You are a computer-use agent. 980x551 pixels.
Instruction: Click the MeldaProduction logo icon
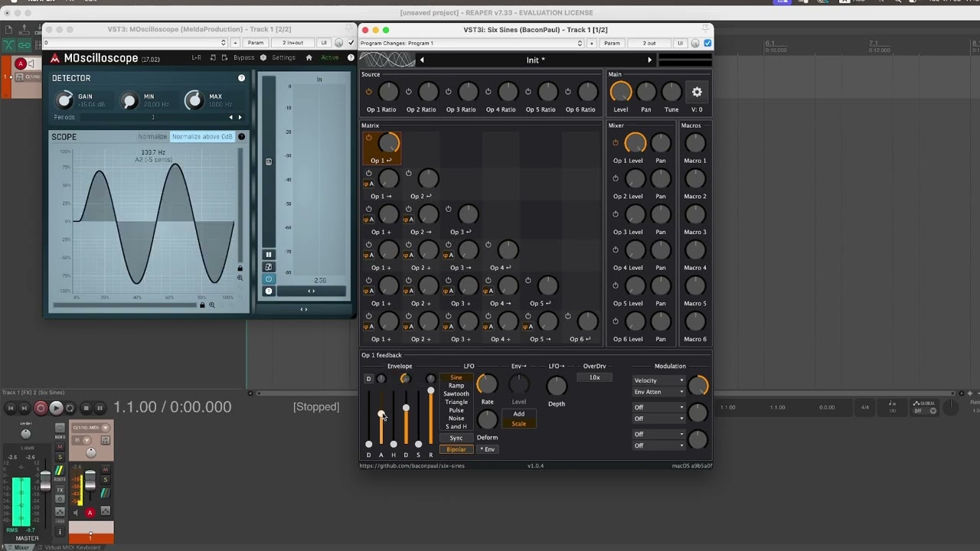pyautogui.click(x=55, y=58)
